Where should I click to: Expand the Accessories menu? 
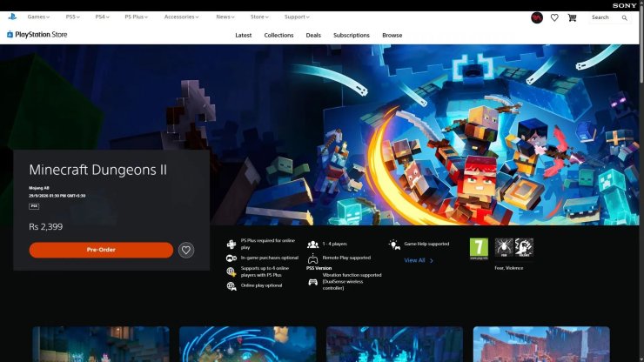(181, 17)
